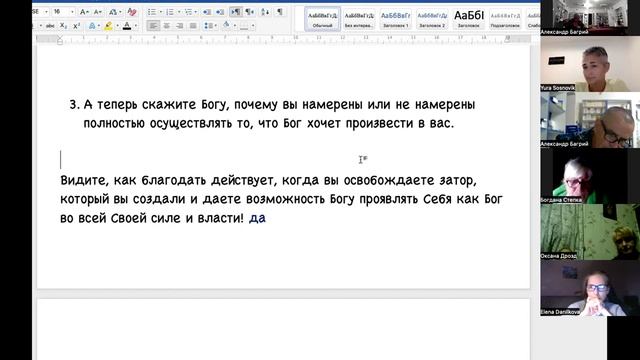This screenshot has height=360, width=640.
Task: Apply paragraph shading (paint bucket)
Action: coord(227,26)
